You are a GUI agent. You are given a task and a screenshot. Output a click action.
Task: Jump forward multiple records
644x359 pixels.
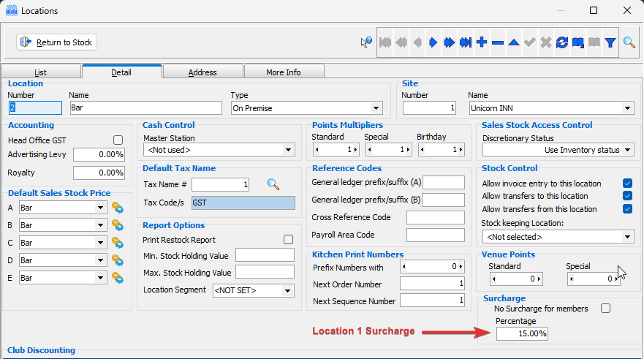click(x=450, y=42)
